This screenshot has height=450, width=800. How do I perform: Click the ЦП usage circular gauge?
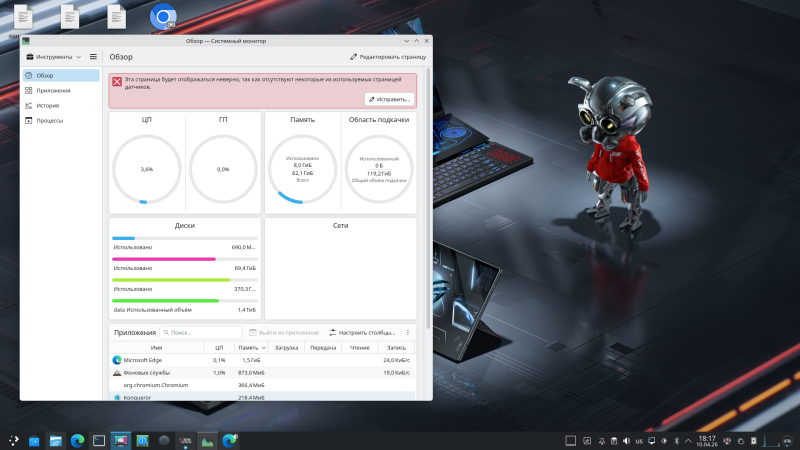tap(147, 169)
